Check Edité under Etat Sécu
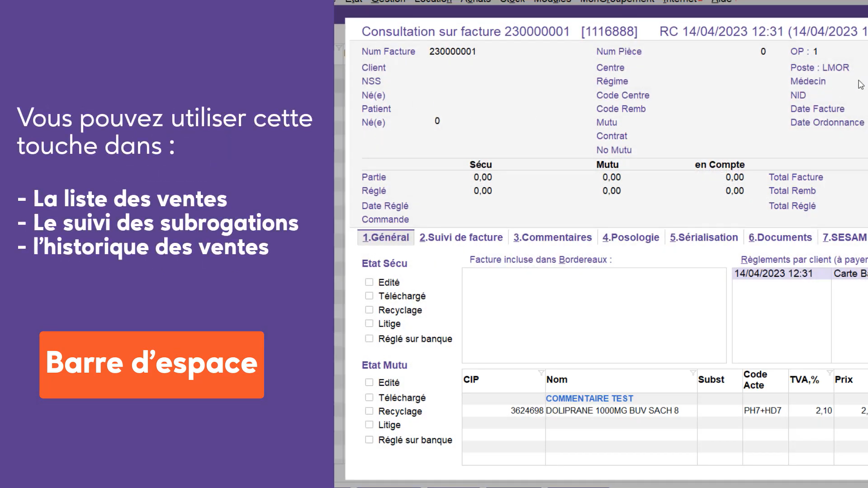Image resolution: width=868 pixels, height=488 pixels. click(369, 282)
